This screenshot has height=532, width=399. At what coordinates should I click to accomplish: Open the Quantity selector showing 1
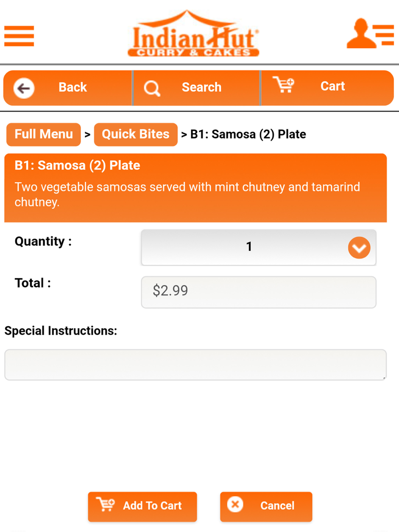(259, 248)
